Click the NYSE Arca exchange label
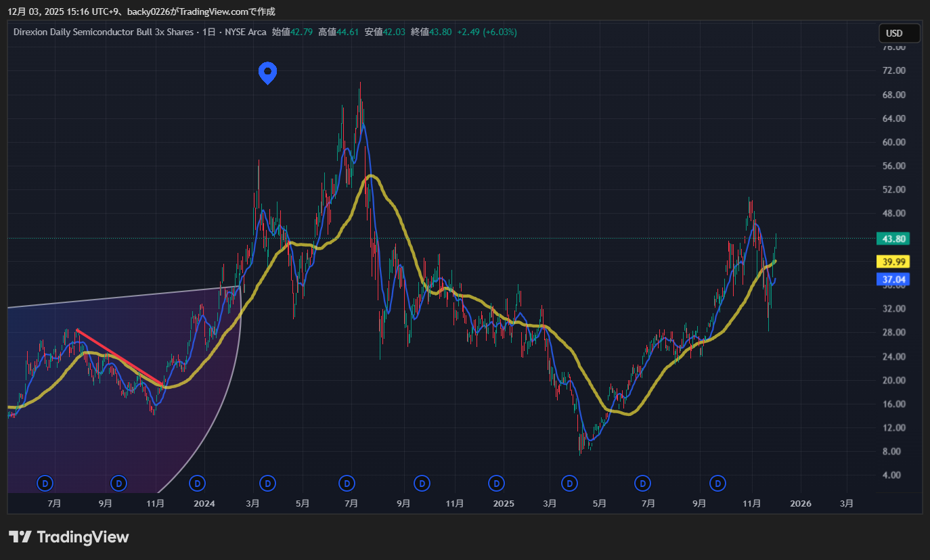The height and width of the screenshot is (560, 930). (244, 32)
